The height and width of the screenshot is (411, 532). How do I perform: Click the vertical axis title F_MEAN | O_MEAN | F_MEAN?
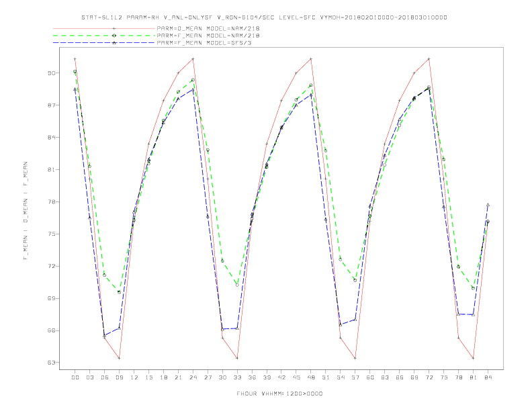pyautogui.click(x=26, y=211)
